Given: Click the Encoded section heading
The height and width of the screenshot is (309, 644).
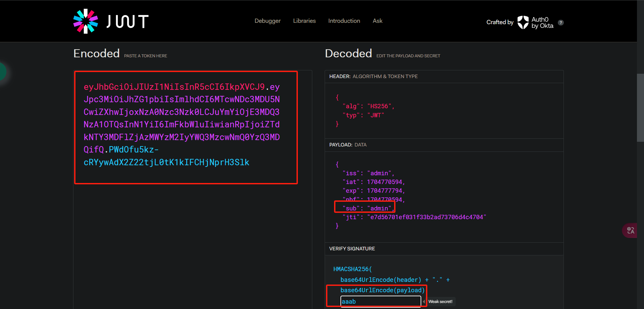Looking at the screenshot, I should [x=97, y=53].
